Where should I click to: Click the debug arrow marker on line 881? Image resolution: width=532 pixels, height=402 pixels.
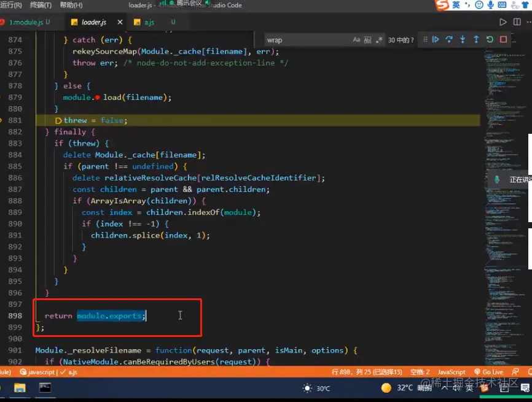pyautogui.click(x=58, y=121)
